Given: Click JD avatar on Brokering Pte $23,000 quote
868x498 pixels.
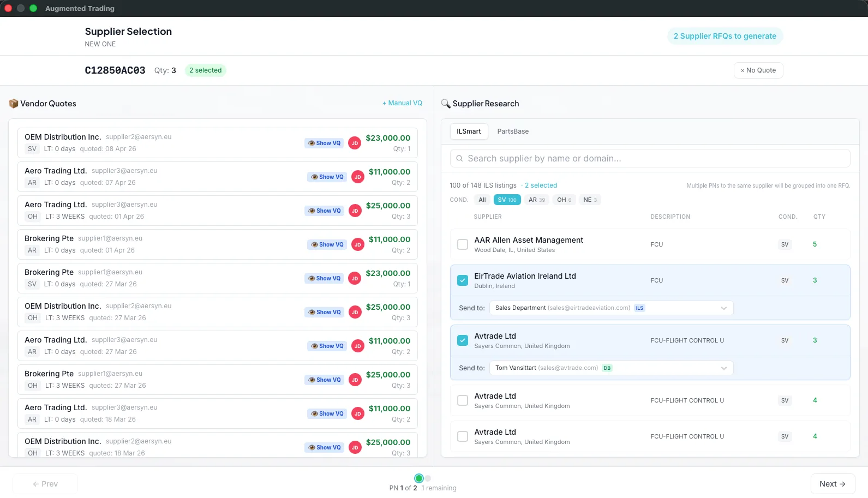Looking at the screenshot, I should 355,278.
